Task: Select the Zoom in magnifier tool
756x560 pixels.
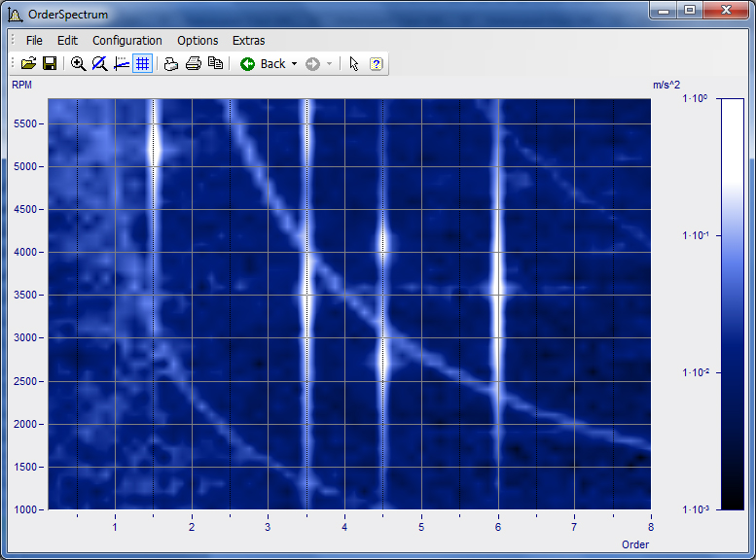Action: click(x=79, y=63)
